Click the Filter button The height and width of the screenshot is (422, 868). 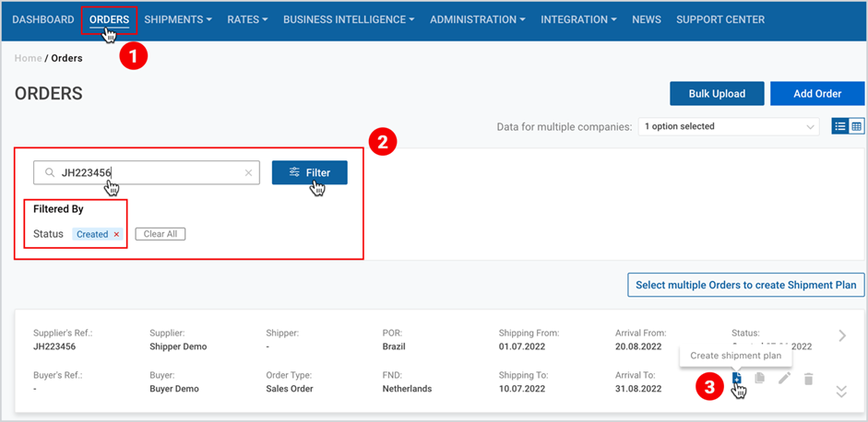coord(309,172)
